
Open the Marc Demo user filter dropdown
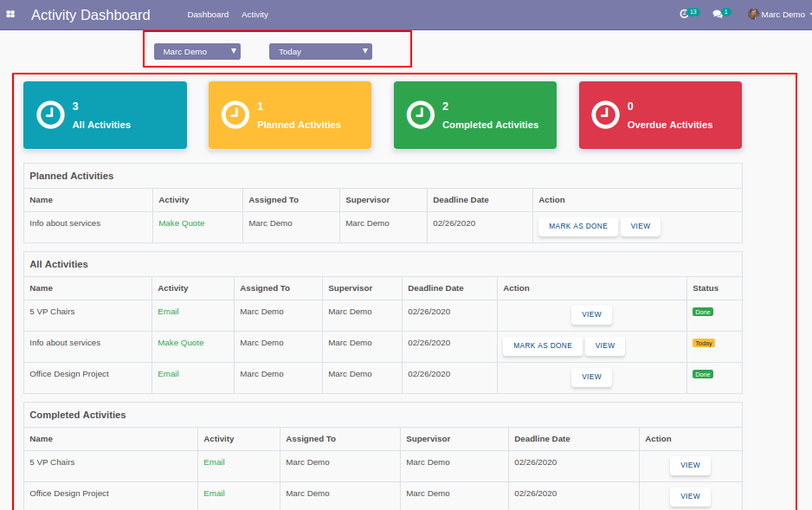[x=197, y=51]
